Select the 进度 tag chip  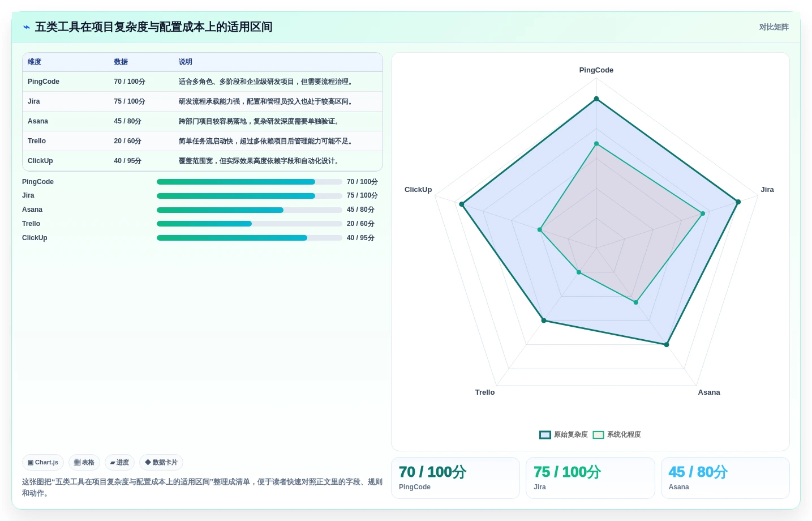coord(119,463)
